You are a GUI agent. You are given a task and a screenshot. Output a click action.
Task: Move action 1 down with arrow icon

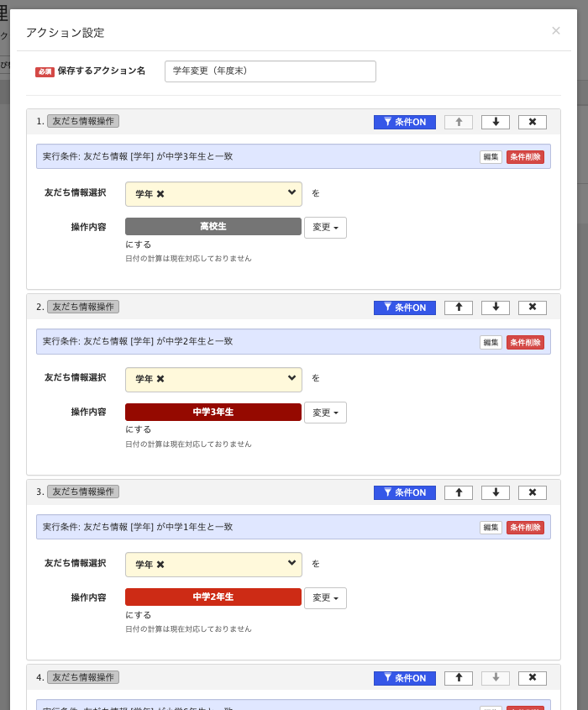click(496, 122)
